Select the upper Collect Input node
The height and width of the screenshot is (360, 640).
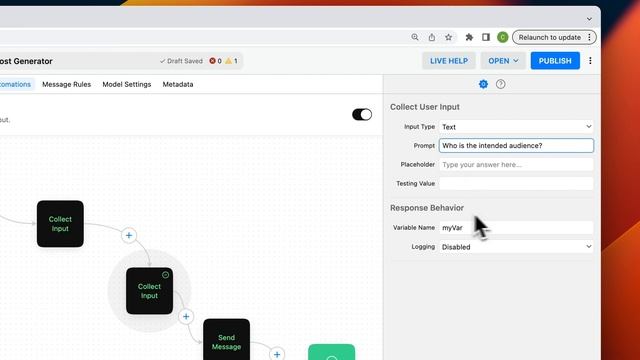(60, 224)
